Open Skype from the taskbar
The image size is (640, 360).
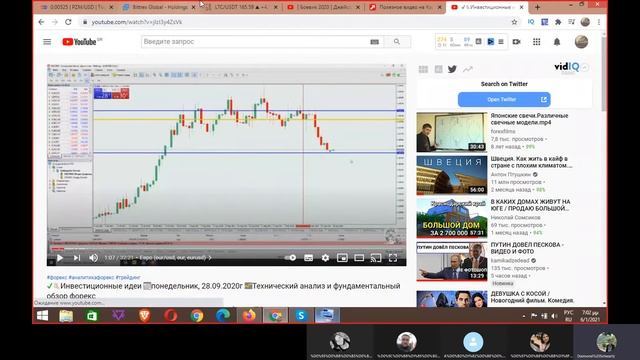coord(301,316)
